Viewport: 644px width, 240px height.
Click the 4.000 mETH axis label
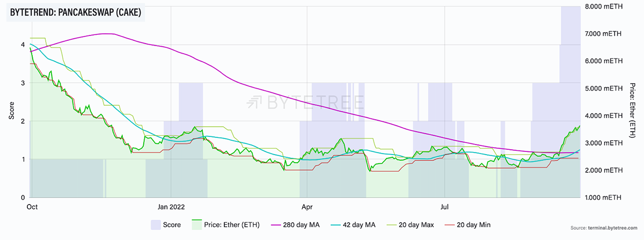[603, 116]
